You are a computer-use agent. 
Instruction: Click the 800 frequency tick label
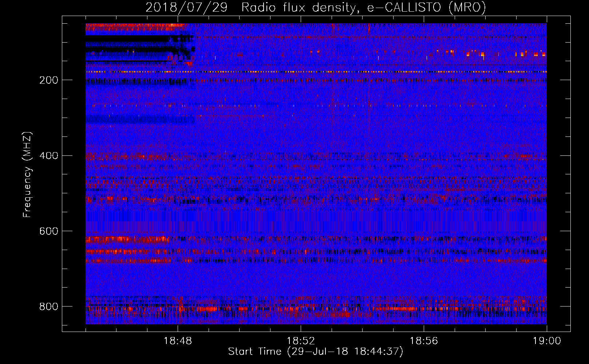[49, 306]
